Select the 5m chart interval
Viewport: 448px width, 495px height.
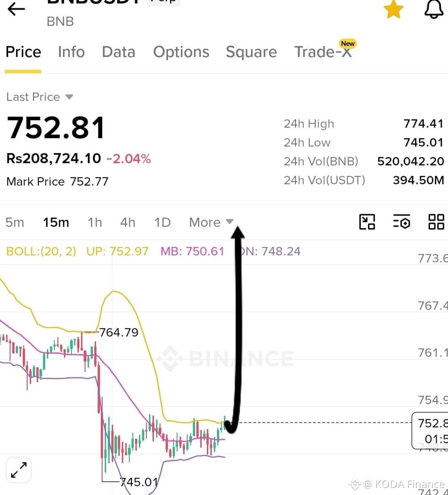[15, 222]
